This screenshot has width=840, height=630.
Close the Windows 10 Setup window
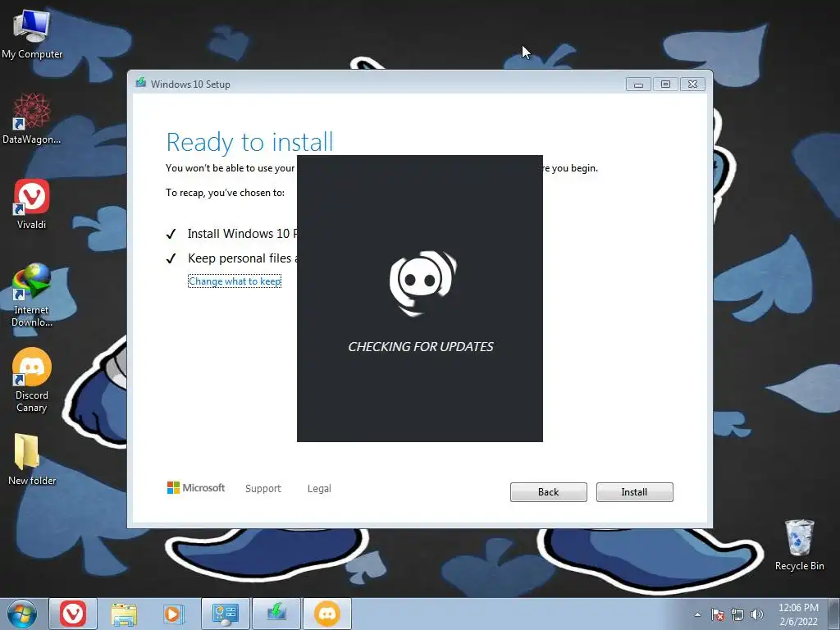click(692, 84)
